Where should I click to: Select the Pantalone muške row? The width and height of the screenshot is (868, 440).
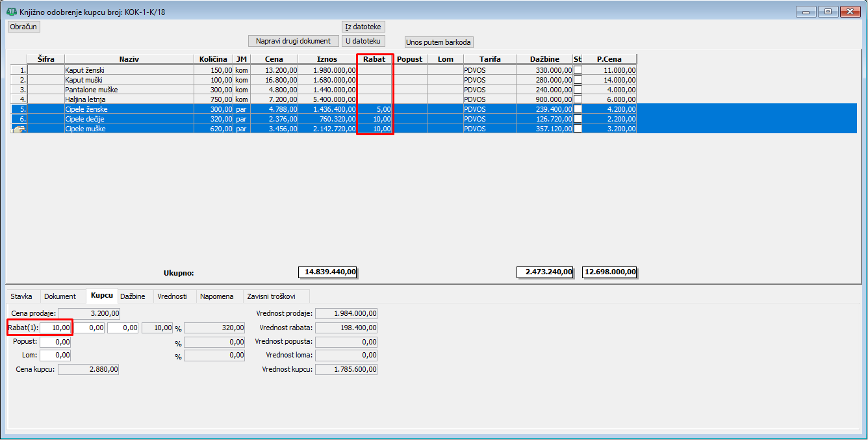click(324, 90)
